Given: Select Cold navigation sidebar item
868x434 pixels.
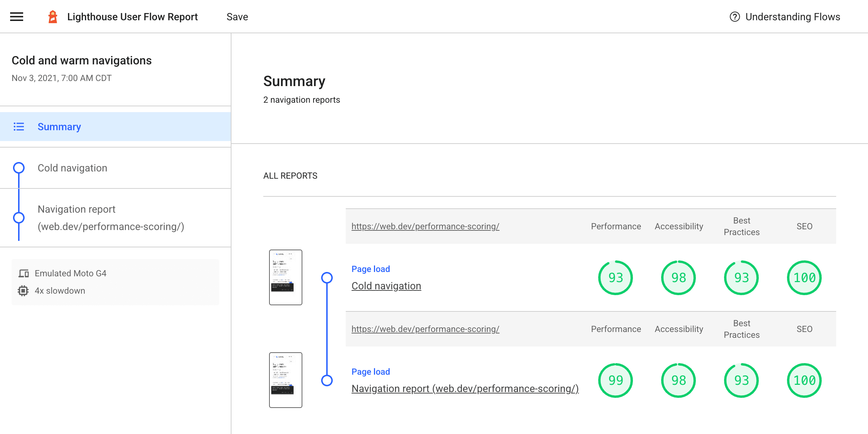Looking at the screenshot, I should [73, 168].
